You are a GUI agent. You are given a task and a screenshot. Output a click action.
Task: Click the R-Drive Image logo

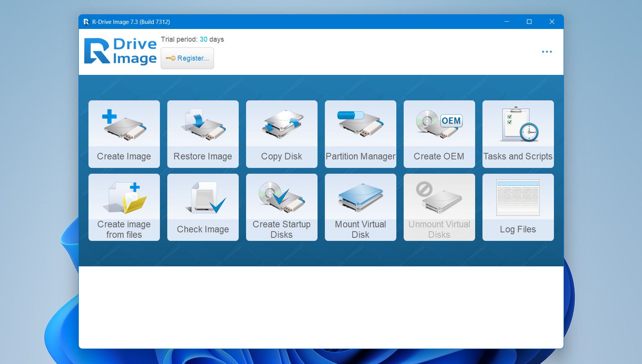[x=120, y=51]
